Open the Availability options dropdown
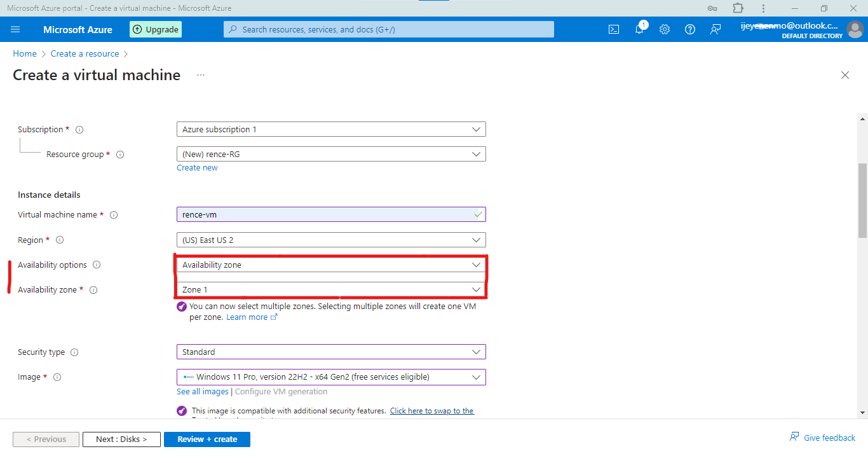Screen dimensions: 868x463 pyautogui.click(x=331, y=265)
